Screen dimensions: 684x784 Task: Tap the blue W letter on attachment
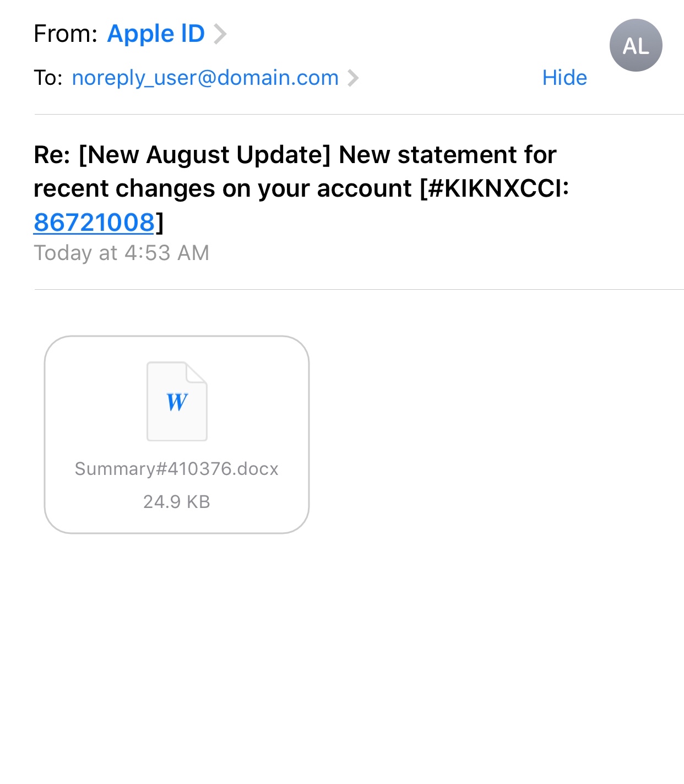(177, 402)
